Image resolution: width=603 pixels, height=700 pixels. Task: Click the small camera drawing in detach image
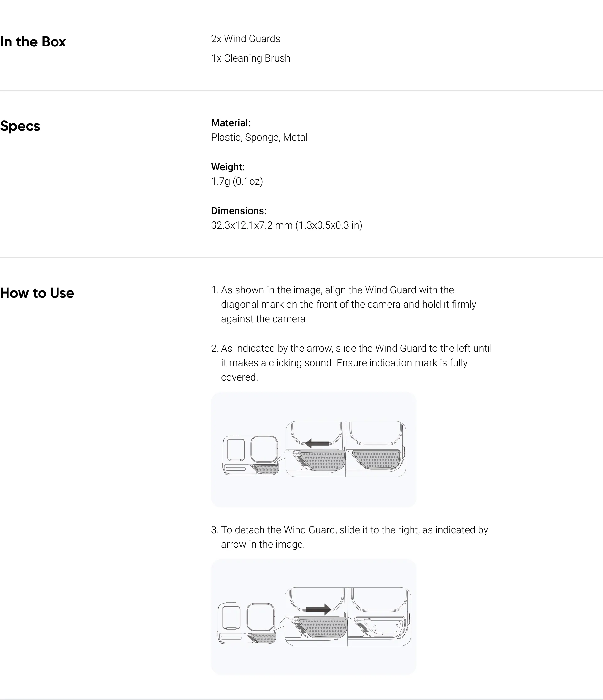tap(247, 623)
